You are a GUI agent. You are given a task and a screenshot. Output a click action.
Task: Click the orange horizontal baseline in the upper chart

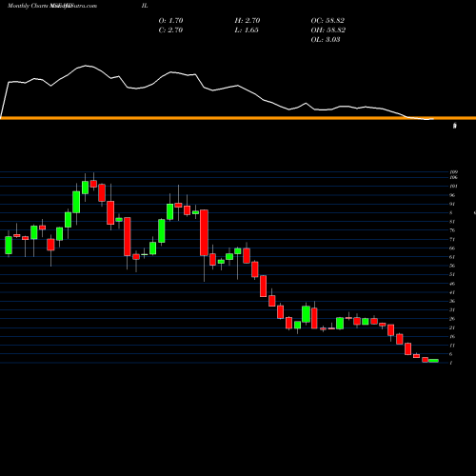pyautogui.click(x=238, y=118)
